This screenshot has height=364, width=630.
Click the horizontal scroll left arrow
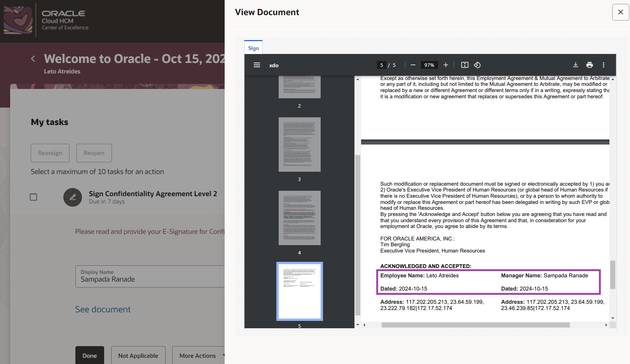364,325
